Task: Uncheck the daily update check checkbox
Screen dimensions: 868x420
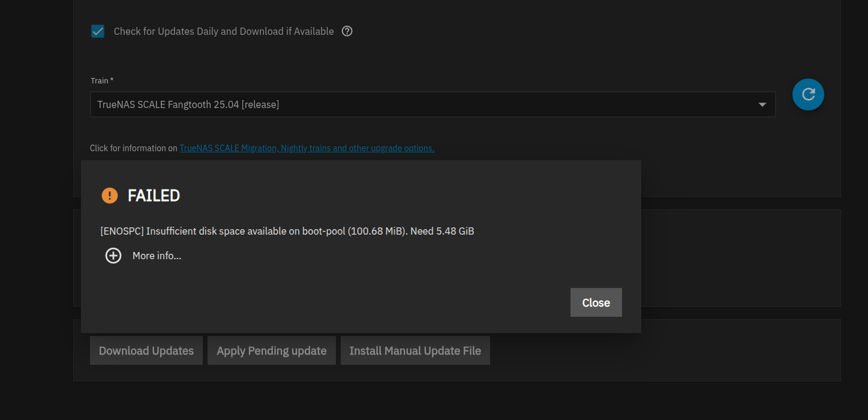Action: coord(98,31)
